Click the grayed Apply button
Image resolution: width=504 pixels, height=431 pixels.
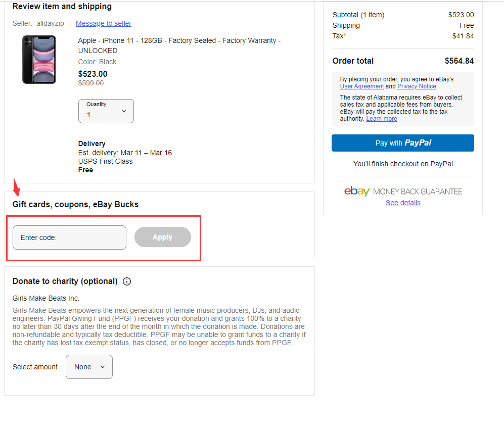163,237
